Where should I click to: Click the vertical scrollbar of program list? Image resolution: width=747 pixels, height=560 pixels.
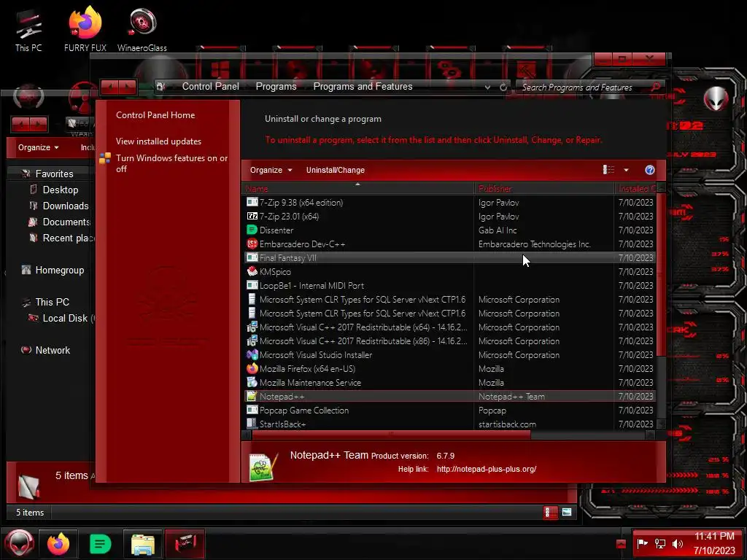click(661, 276)
